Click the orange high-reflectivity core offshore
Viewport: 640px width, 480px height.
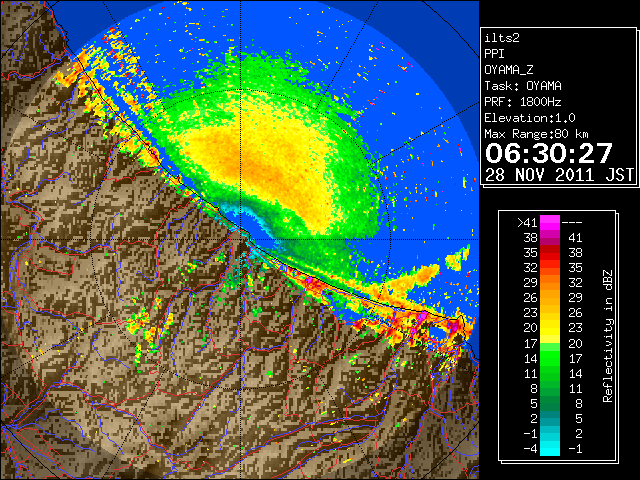coord(261,165)
